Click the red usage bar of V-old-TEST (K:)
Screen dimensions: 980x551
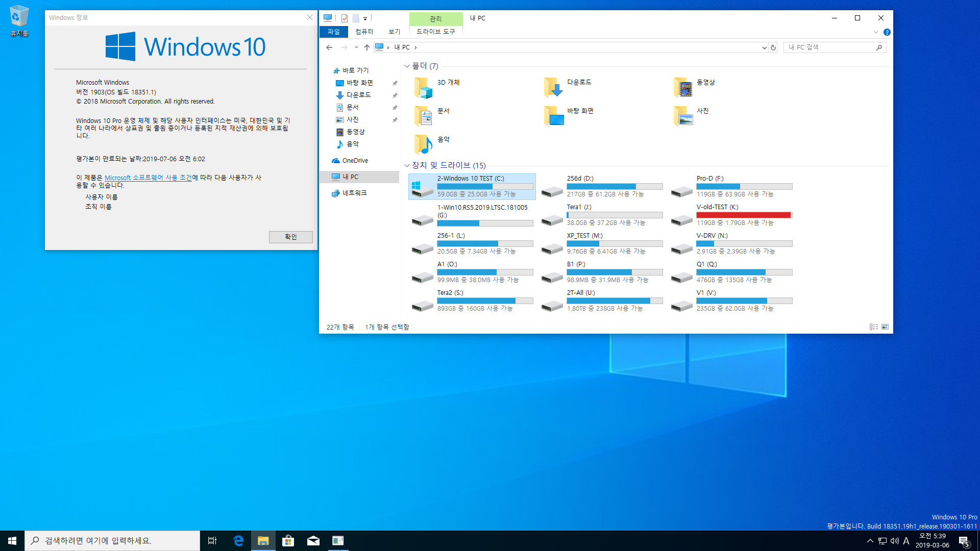[x=744, y=215]
